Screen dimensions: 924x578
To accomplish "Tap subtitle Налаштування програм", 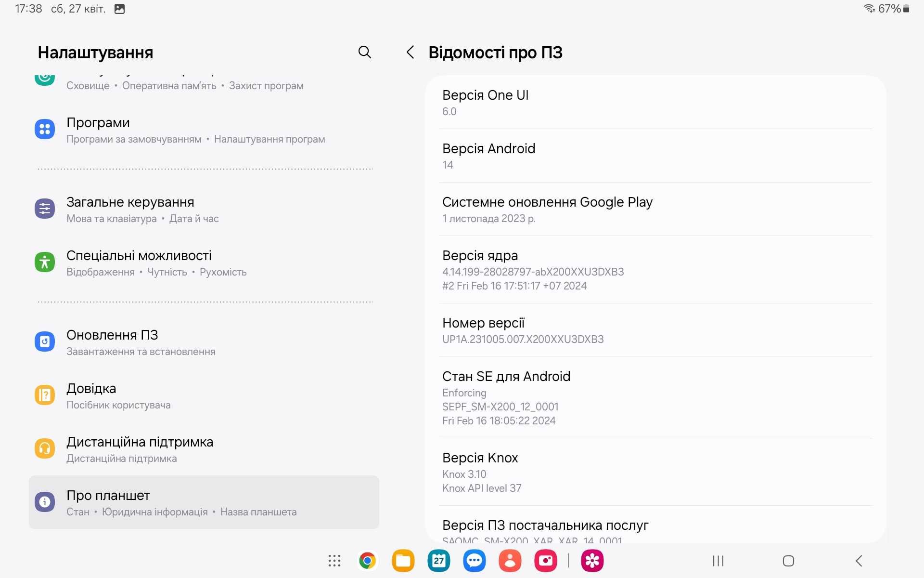I will 269,139.
